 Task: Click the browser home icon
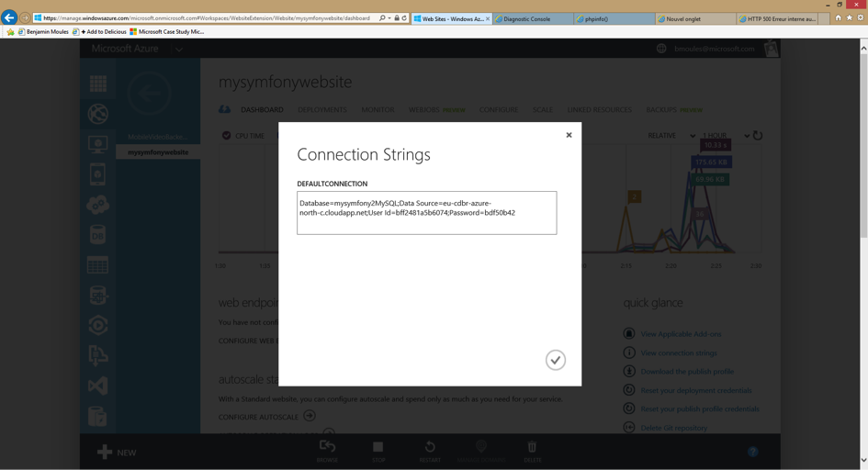[838, 17]
